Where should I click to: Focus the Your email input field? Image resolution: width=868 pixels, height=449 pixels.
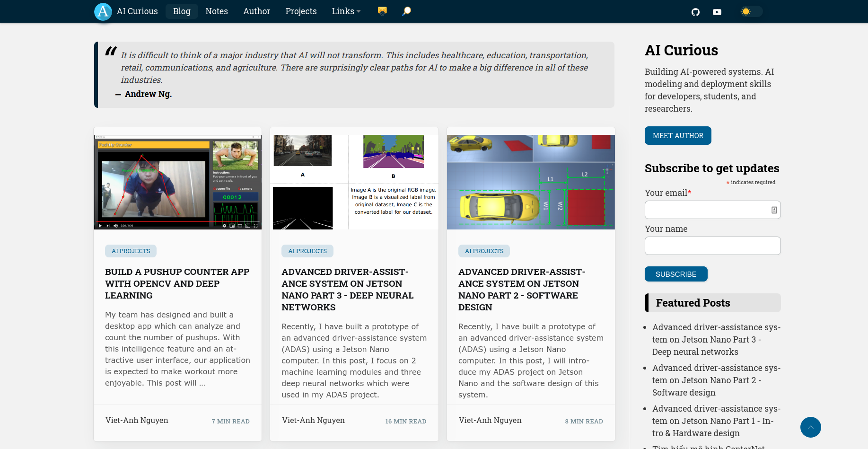[707, 210]
